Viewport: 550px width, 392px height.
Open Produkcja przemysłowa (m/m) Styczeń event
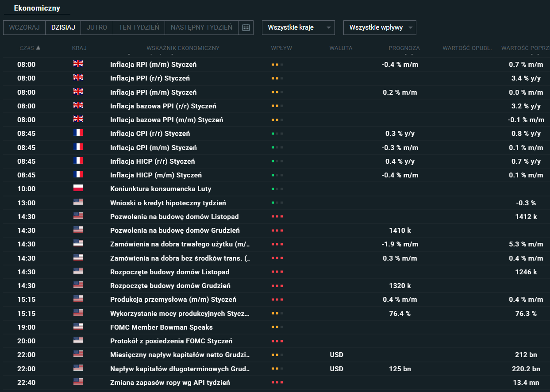pos(173,300)
